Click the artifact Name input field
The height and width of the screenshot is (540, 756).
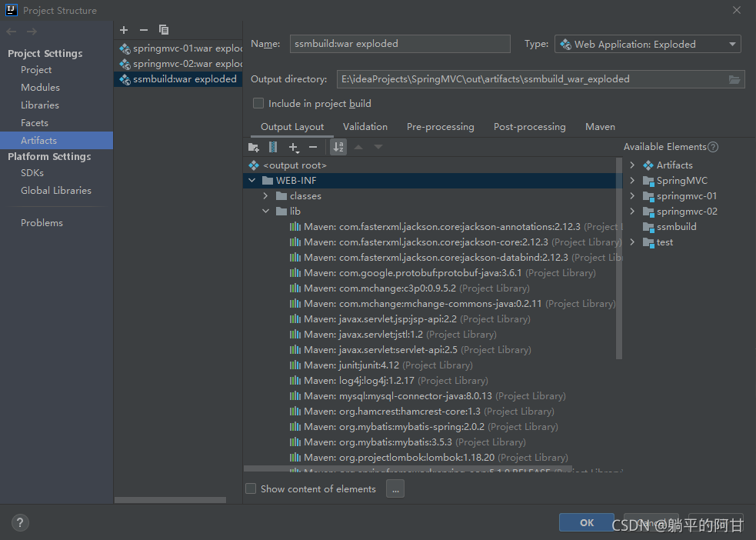400,44
